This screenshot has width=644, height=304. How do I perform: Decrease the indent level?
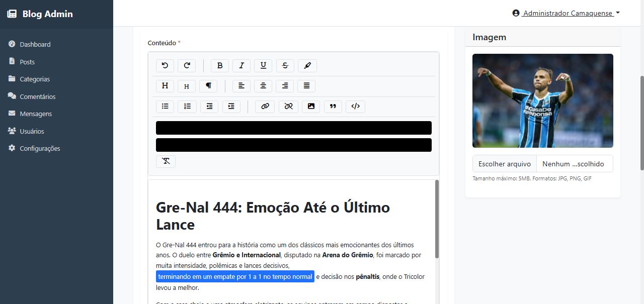pyautogui.click(x=209, y=107)
